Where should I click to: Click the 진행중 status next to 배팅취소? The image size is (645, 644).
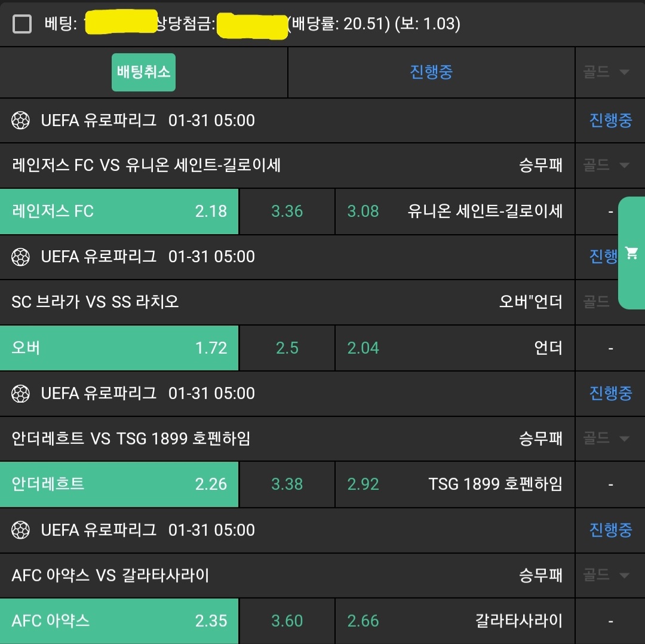tap(431, 72)
